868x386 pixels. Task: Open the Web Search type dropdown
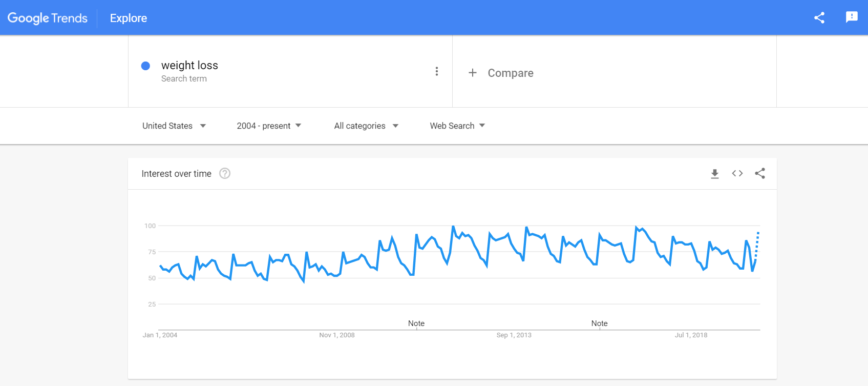(x=457, y=126)
